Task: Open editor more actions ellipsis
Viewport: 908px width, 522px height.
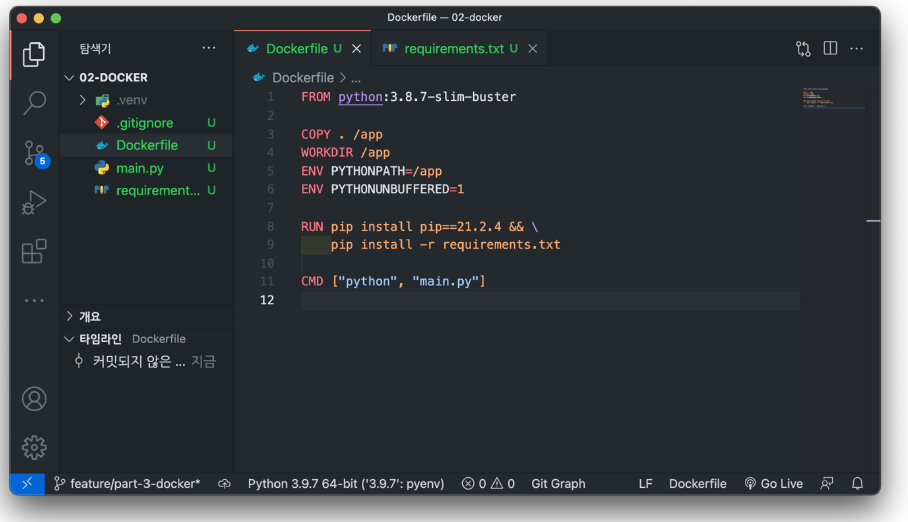Action: coord(856,49)
